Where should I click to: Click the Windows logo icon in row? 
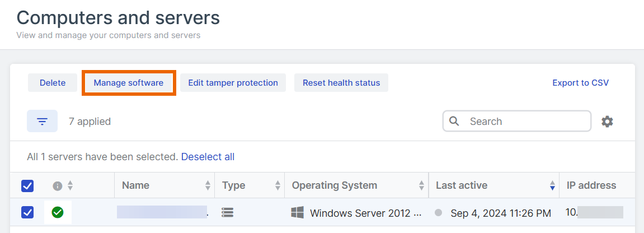297,212
